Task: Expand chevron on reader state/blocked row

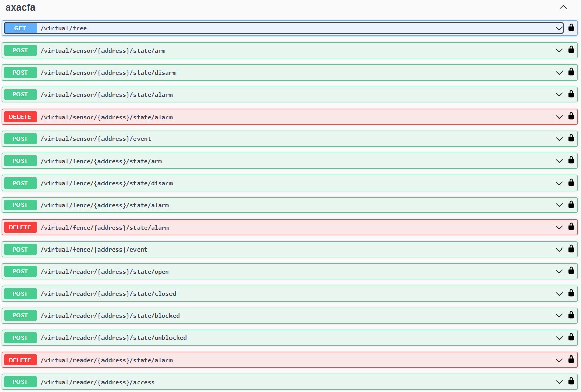Action: pos(559,315)
